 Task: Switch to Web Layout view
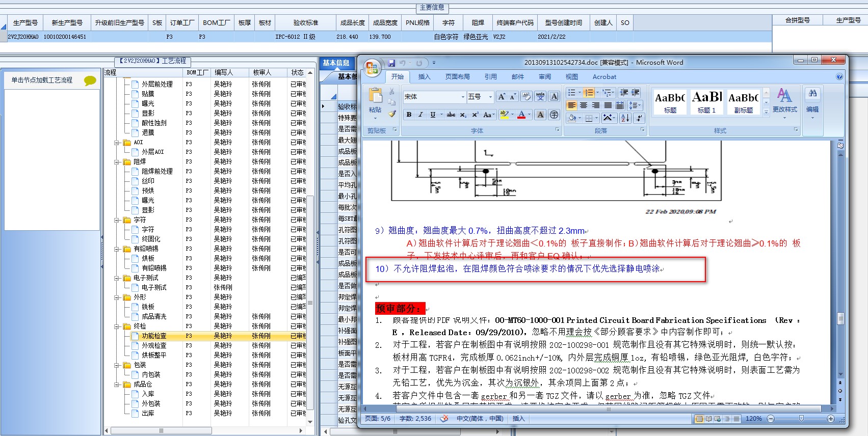tap(718, 419)
